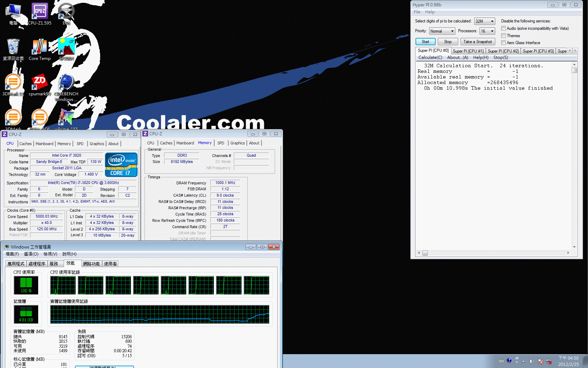Click the network disconnected tray icon

point(549,361)
